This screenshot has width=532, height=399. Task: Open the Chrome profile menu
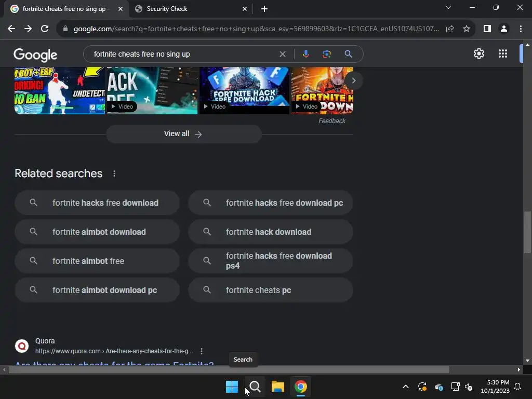pyautogui.click(x=504, y=29)
